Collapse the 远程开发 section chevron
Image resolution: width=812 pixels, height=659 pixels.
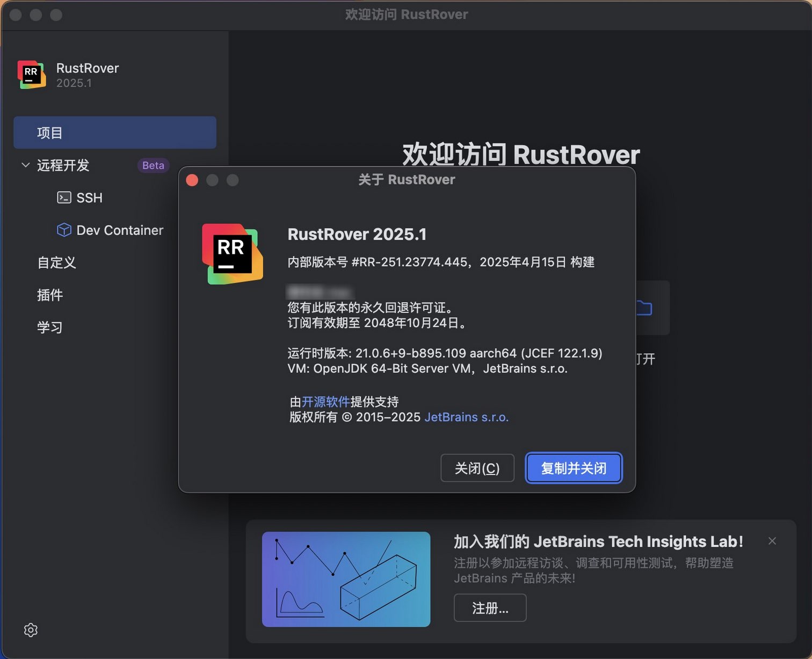point(25,165)
